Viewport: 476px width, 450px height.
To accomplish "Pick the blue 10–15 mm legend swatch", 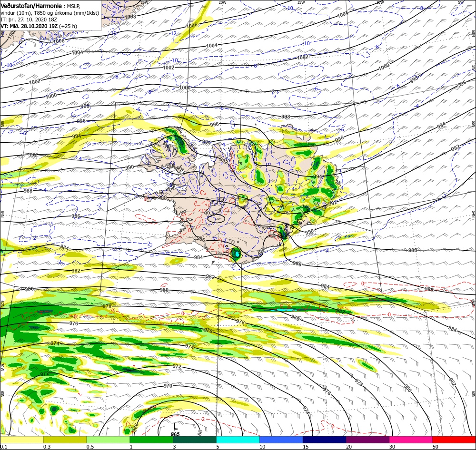I will click(x=281, y=440).
